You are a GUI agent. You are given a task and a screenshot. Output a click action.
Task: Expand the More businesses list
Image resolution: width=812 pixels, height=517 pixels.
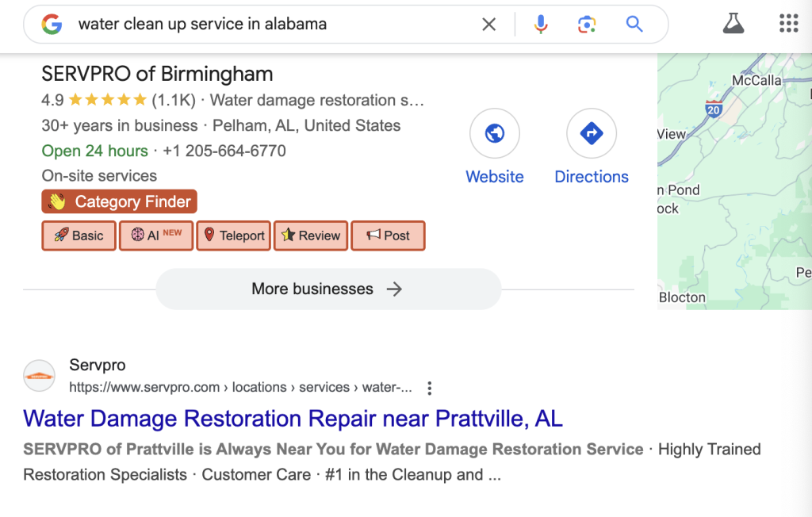point(328,289)
